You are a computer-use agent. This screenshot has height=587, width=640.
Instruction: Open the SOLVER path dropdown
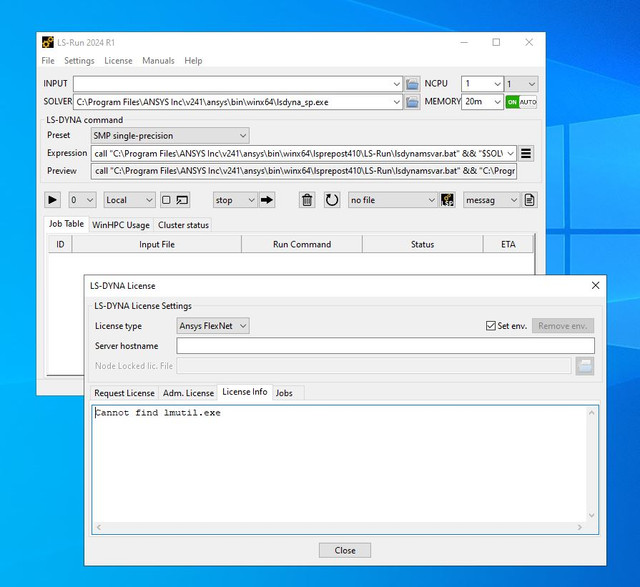396,102
